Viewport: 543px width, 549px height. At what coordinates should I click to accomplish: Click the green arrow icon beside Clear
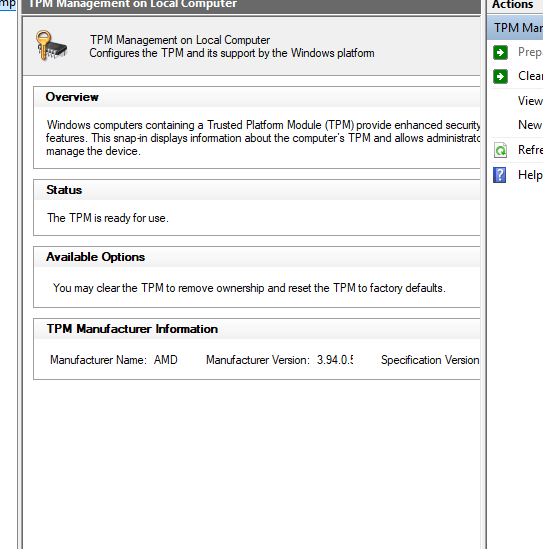pos(500,76)
